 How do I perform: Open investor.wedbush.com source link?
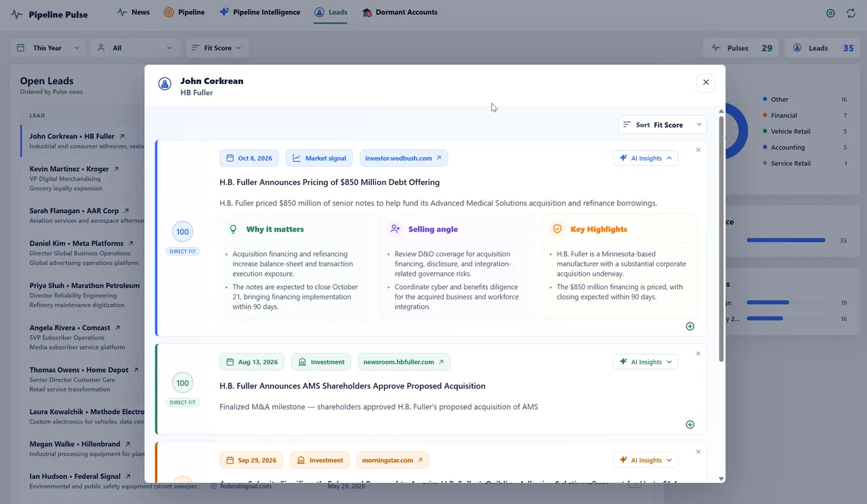tap(404, 158)
